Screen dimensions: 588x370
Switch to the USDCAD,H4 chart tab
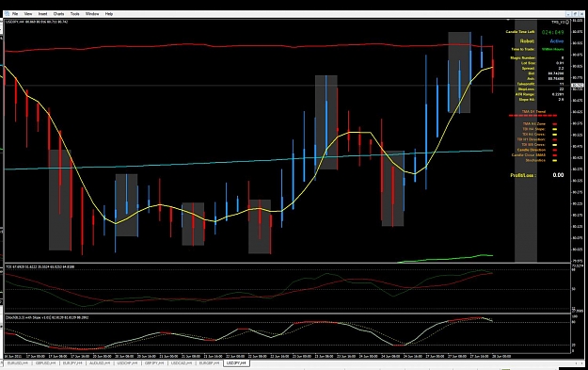pos(182,363)
